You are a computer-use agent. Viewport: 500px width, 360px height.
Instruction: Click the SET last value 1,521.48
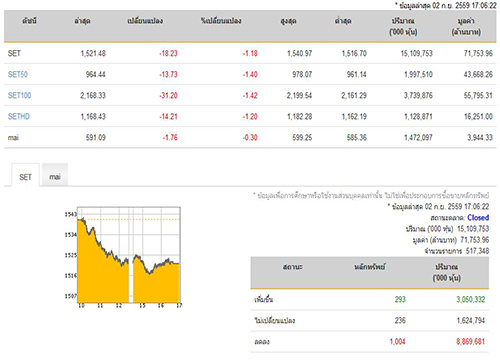click(x=93, y=53)
